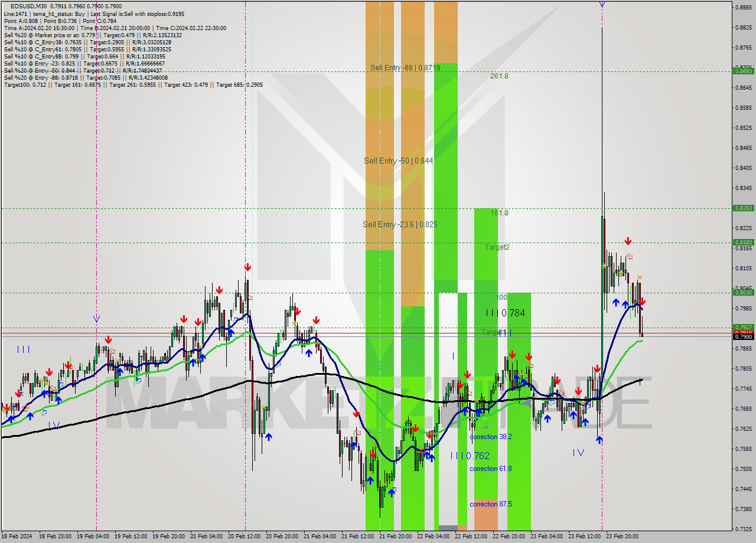Click the '21 Feb 20:00' time axis label
Viewport: 756px width, 543px height.
tap(395, 537)
